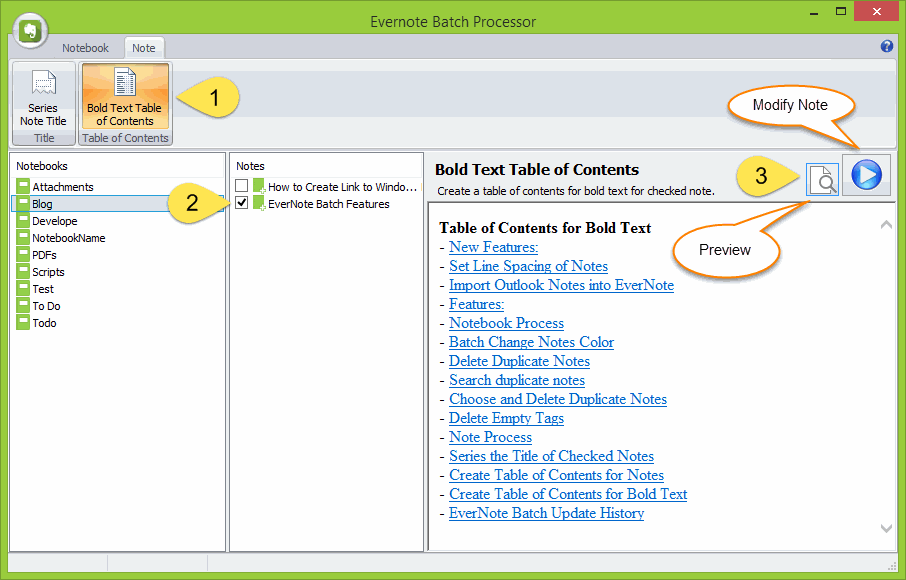This screenshot has height=580, width=906.
Task: Open the Import Outlook Notes into EverNote link
Action: tap(561, 285)
